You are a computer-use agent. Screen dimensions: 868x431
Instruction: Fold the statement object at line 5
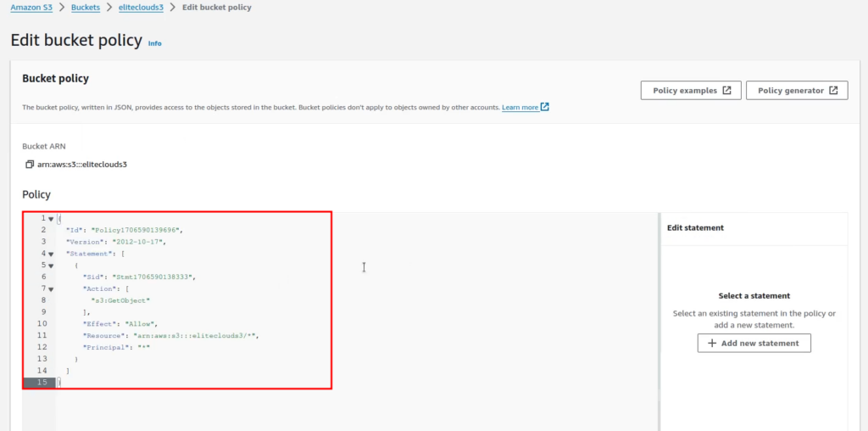(x=51, y=266)
